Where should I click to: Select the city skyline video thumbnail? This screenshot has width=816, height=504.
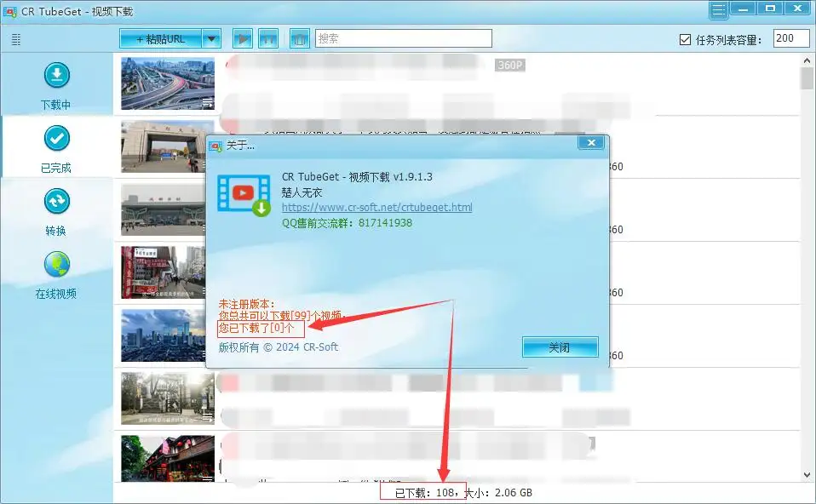(x=164, y=335)
